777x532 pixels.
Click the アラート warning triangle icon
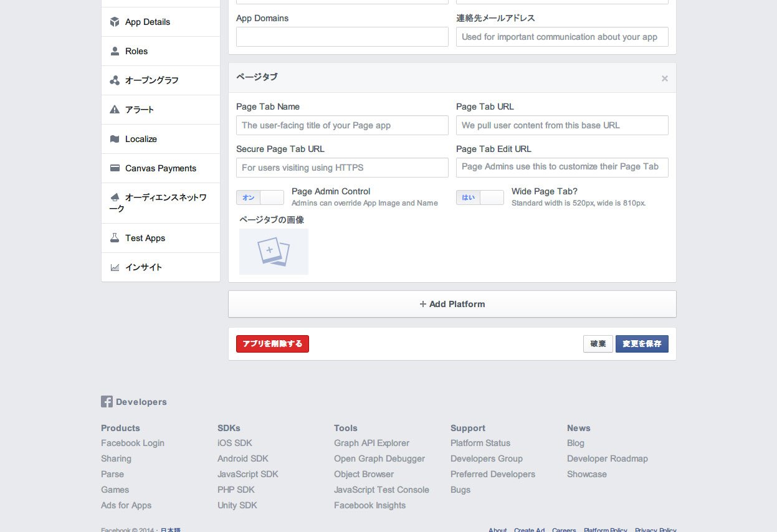[x=115, y=110]
